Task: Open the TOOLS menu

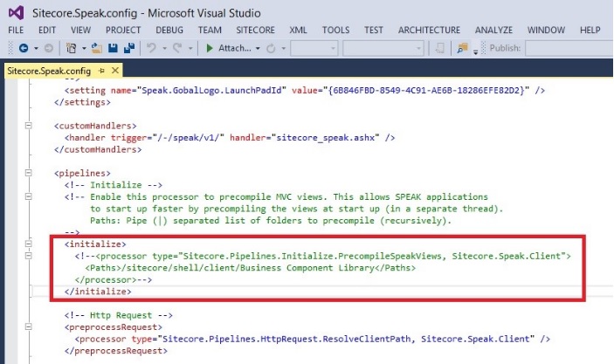Action: click(x=335, y=31)
